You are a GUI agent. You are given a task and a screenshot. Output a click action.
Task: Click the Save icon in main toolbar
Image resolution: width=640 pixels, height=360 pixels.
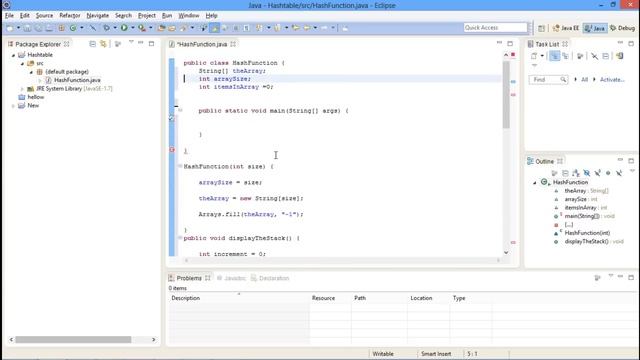27,28
